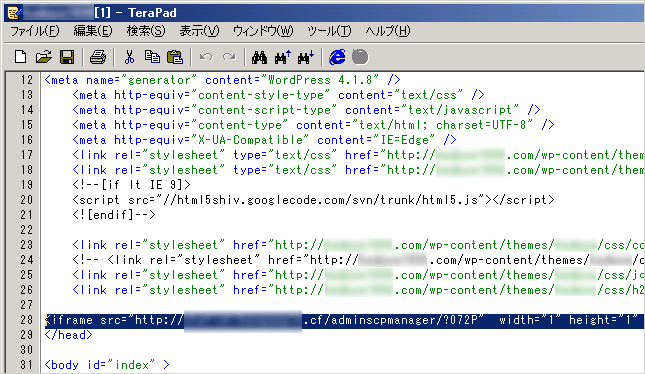Click the commented-out link on line 24
Viewport: 645px width, 374px height.
click(x=358, y=260)
